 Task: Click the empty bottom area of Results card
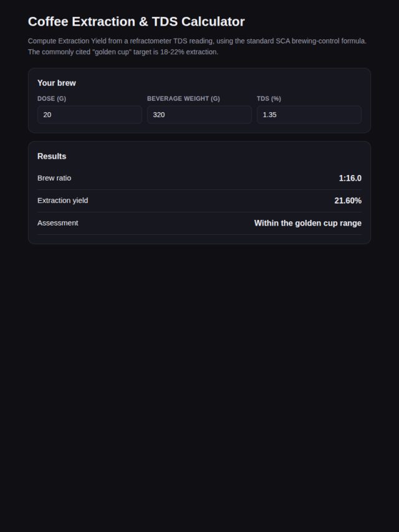point(199,239)
